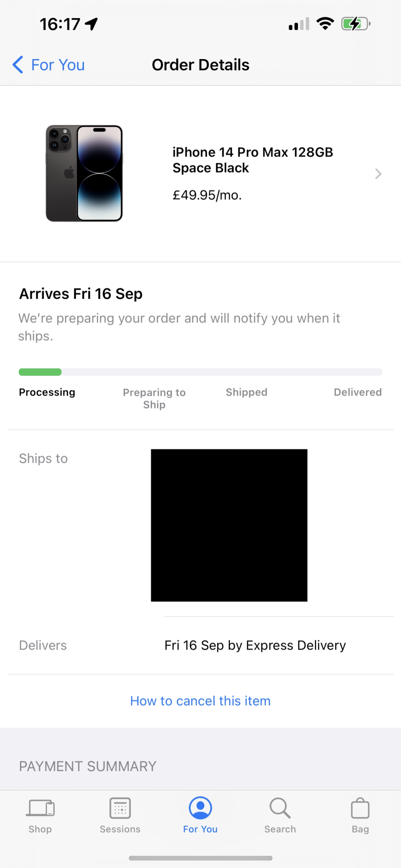The height and width of the screenshot is (868, 401).
Task: Select the Processing status label
Action: click(x=47, y=392)
